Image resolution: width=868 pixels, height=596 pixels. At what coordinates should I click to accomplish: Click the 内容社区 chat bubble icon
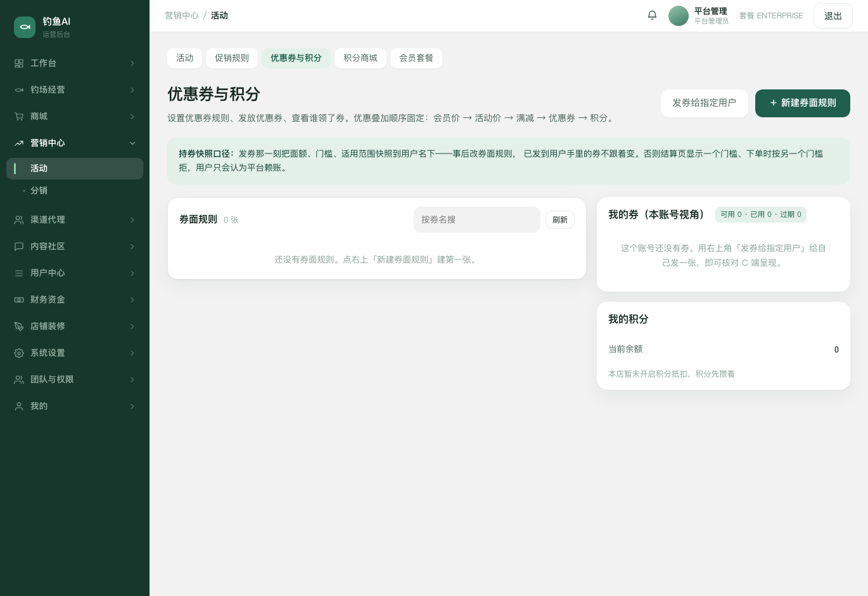pyautogui.click(x=19, y=247)
